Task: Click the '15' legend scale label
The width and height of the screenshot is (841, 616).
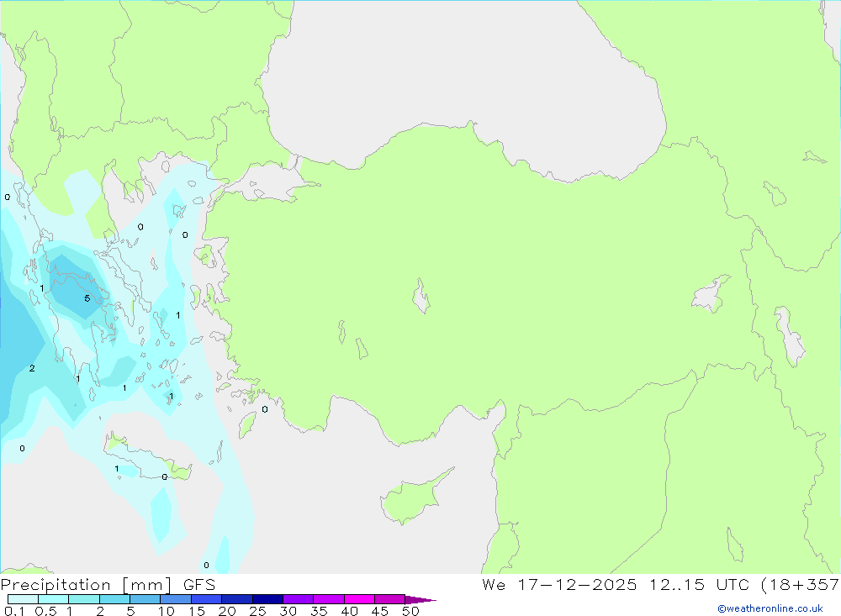Action: pos(197,611)
